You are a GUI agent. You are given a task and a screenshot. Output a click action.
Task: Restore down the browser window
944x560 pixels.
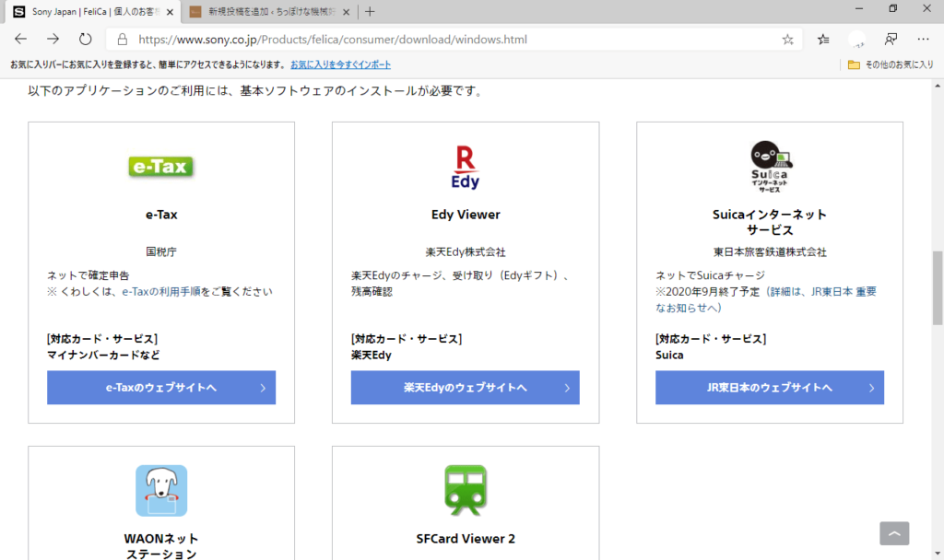[x=892, y=8]
